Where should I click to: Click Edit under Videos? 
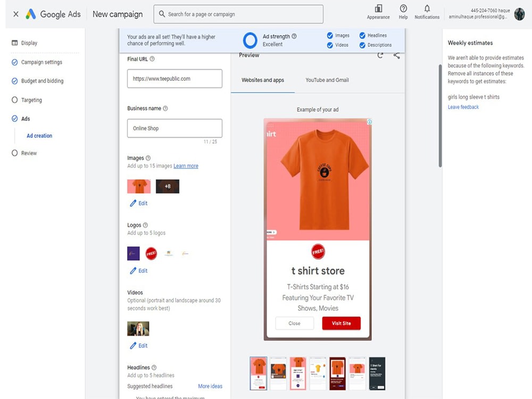click(x=139, y=346)
